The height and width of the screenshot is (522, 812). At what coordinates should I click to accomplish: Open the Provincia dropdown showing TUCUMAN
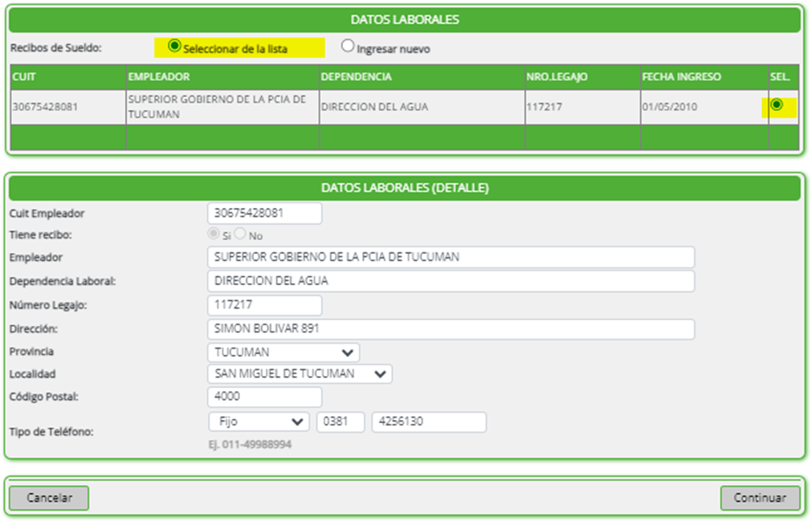pyautogui.click(x=284, y=353)
